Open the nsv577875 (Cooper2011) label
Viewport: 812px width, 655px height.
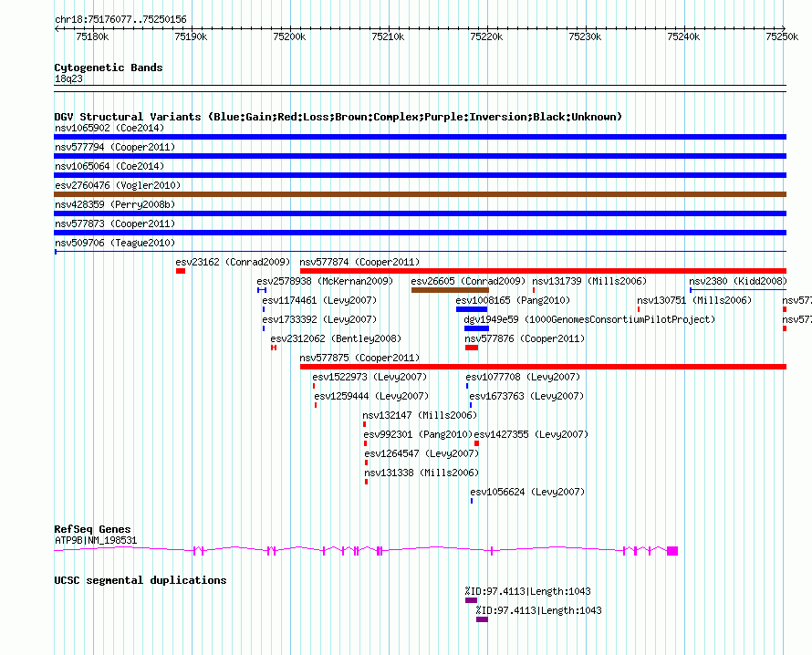point(359,358)
